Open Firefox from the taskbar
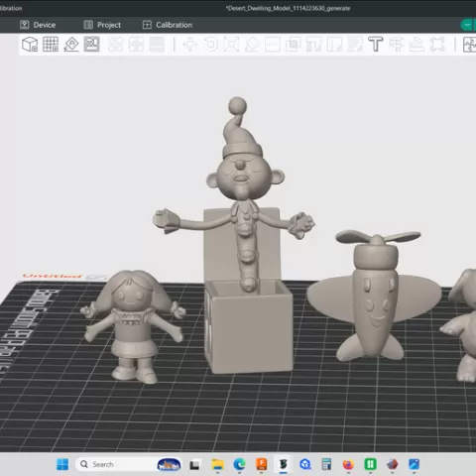 348,464
